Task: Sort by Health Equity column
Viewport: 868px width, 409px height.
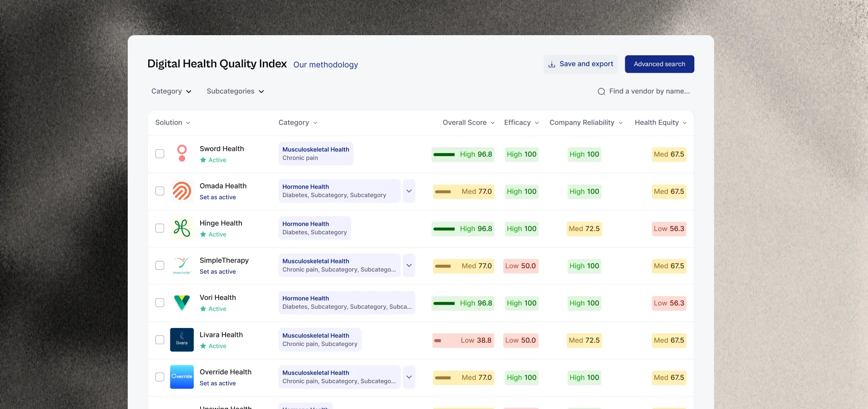Action: [x=660, y=123]
